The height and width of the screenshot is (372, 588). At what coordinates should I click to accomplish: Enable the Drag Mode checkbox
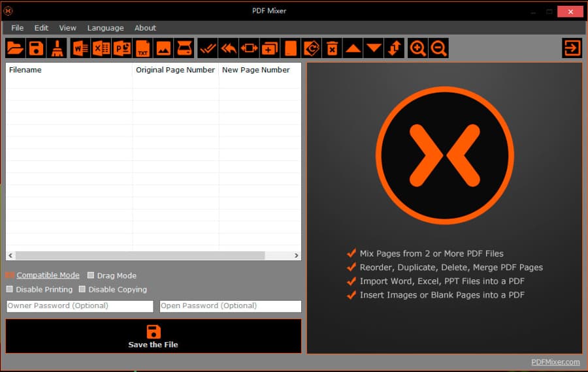[91, 275]
